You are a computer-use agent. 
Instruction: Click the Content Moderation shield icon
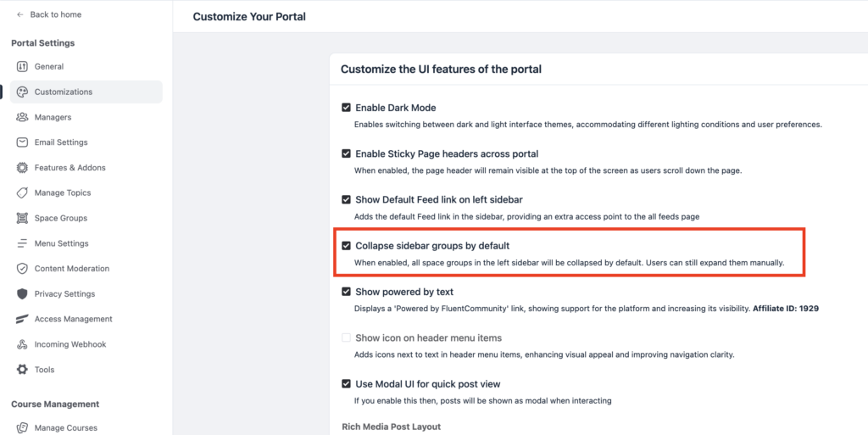pyautogui.click(x=22, y=269)
